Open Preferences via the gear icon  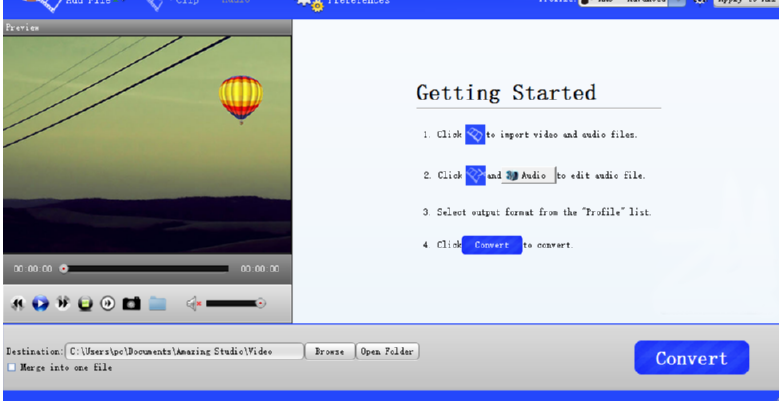click(x=311, y=3)
